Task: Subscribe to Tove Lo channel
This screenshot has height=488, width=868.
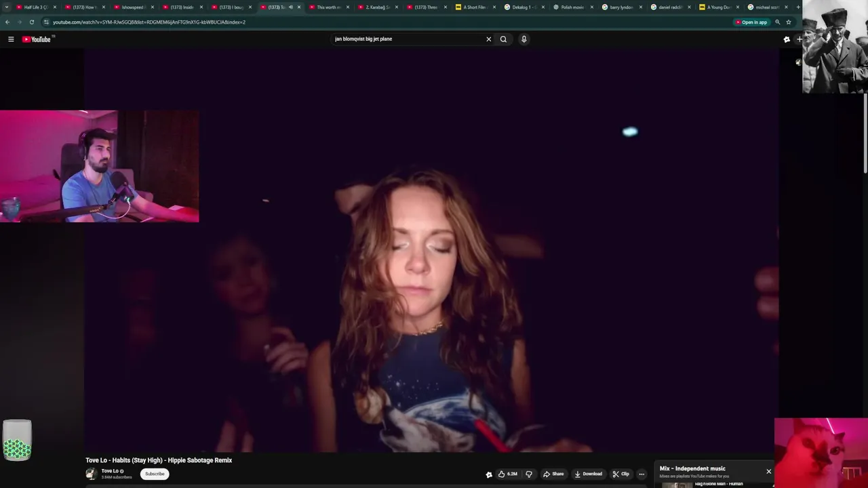Action: pos(155,474)
